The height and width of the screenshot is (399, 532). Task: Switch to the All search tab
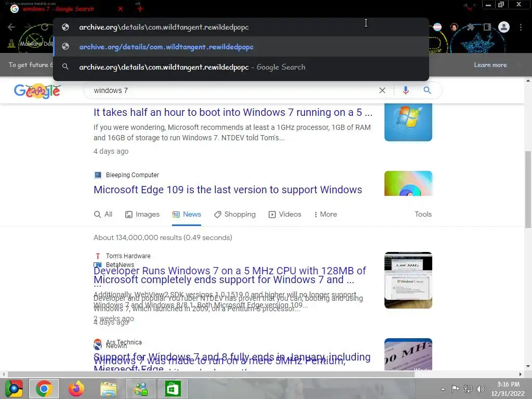tap(103, 215)
